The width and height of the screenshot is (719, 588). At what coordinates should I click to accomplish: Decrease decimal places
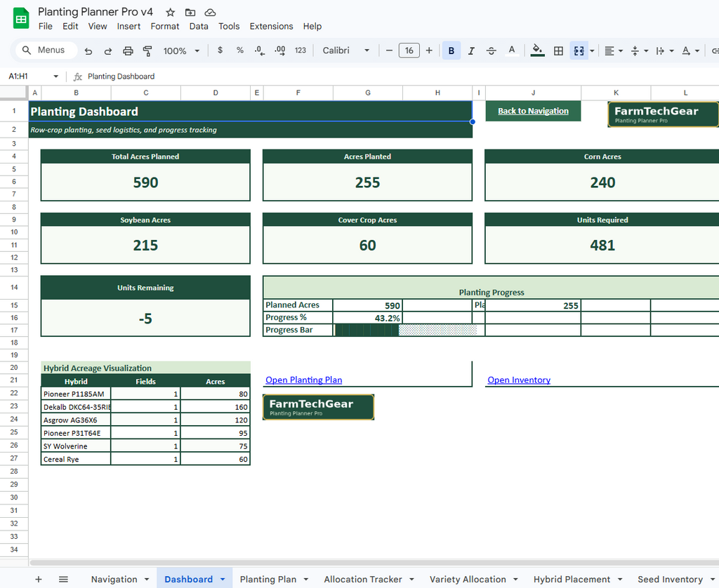click(x=259, y=51)
